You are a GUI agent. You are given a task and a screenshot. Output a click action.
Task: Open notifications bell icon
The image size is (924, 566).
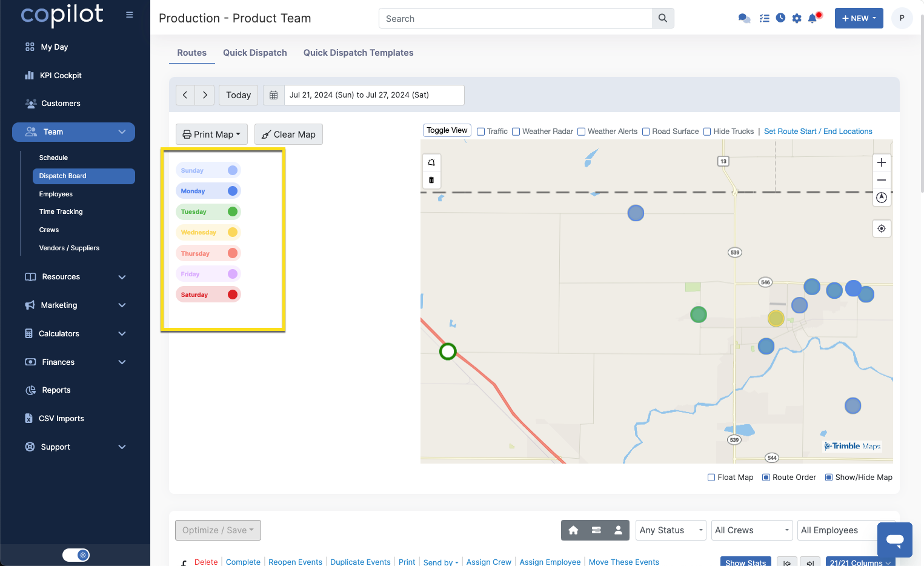coord(813,18)
